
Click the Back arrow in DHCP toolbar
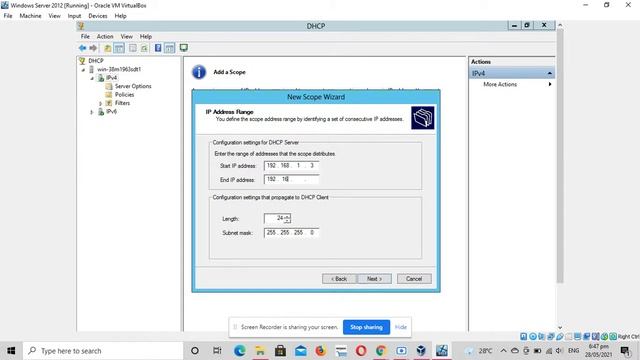pyautogui.click(x=82, y=48)
